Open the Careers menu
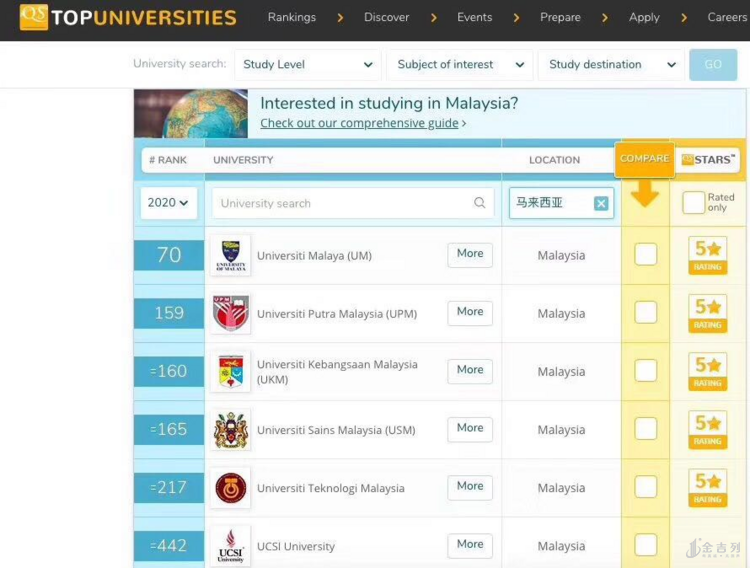 coord(727,17)
